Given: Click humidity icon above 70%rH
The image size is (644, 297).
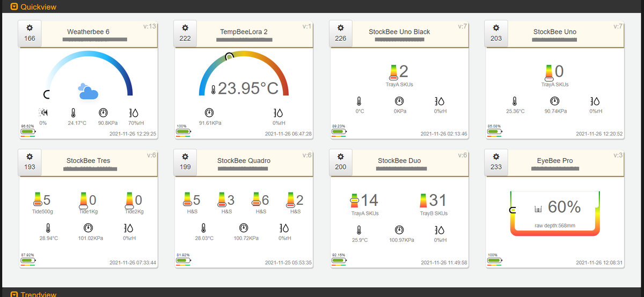Looking at the screenshot, I should pyautogui.click(x=134, y=113).
